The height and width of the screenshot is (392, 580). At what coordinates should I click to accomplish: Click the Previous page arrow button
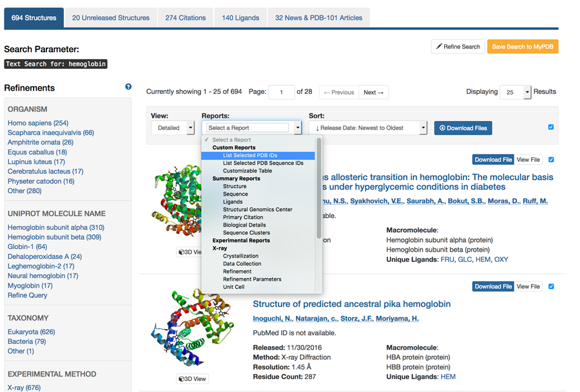pos(339,92)
